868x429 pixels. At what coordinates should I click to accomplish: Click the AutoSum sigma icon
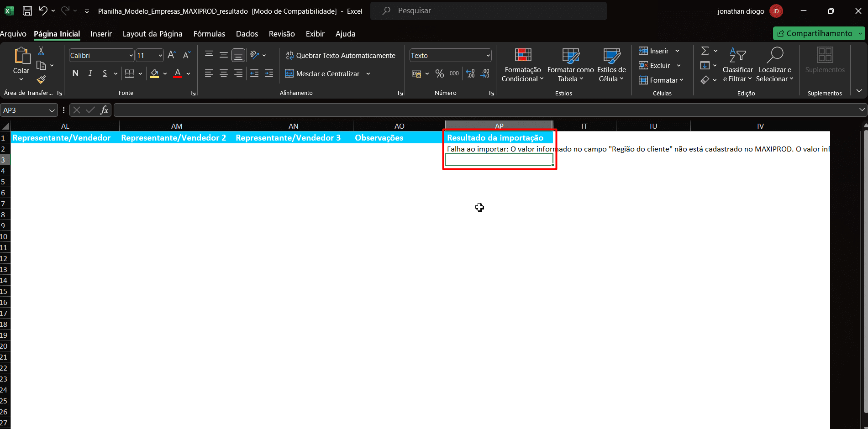point(705,51)
